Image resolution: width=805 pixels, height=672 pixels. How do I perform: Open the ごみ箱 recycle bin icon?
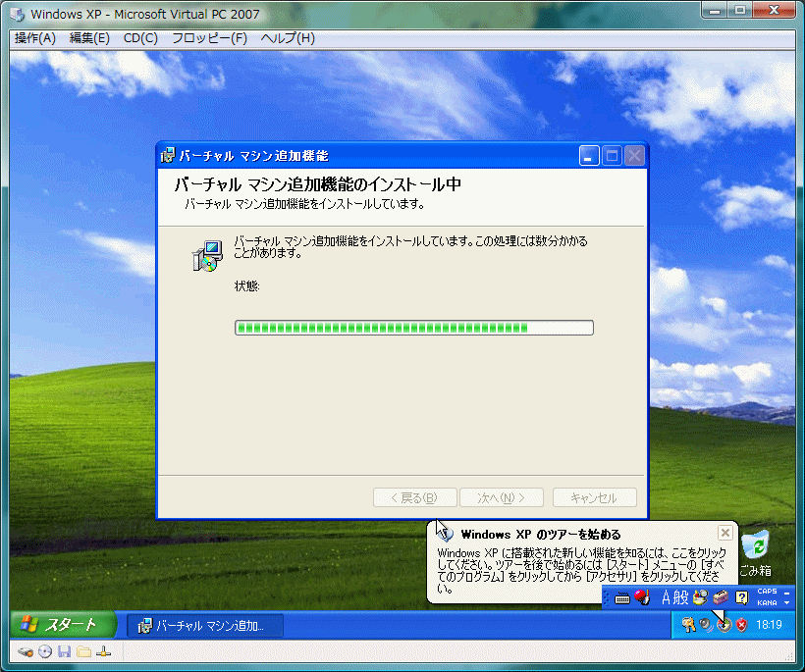click(755, 553)
